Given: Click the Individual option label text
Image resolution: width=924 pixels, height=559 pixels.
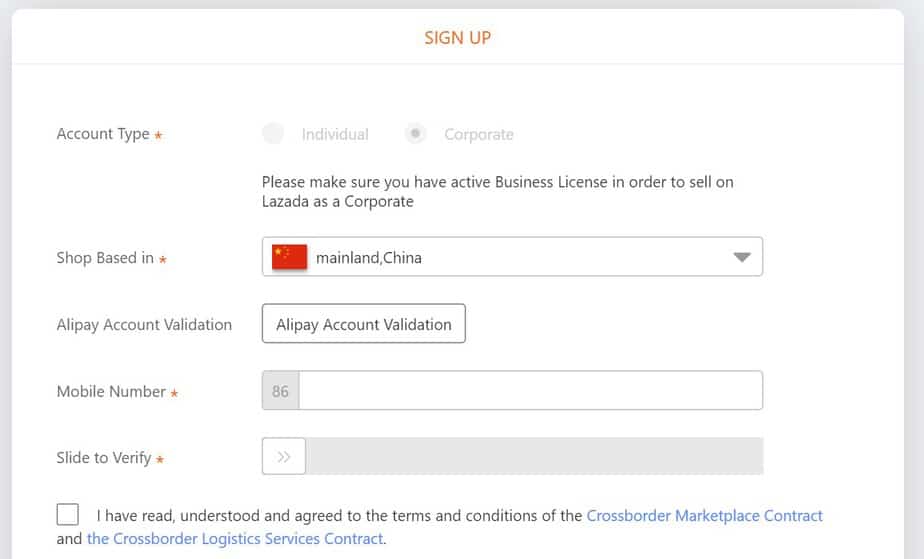Looking at the screenshot, I should [335, 134].
